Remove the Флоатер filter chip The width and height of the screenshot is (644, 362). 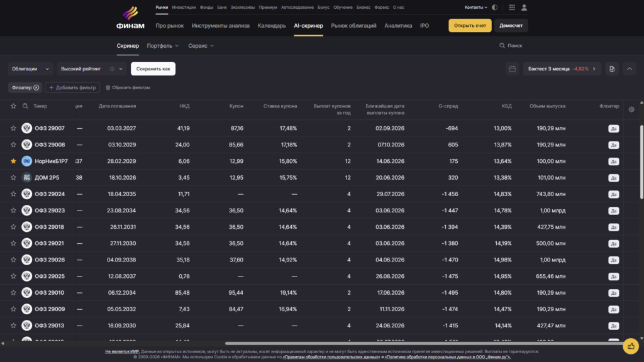pos(36,87)
